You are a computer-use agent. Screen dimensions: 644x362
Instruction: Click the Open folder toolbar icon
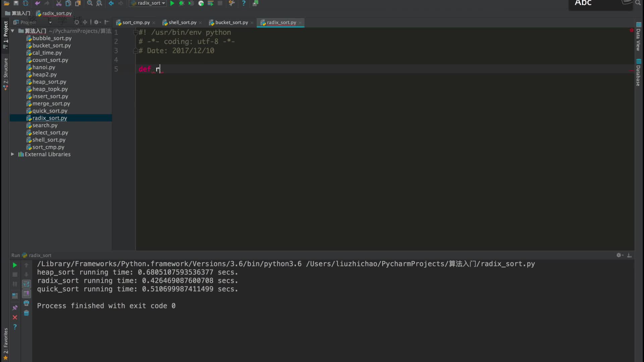[6, 3]
